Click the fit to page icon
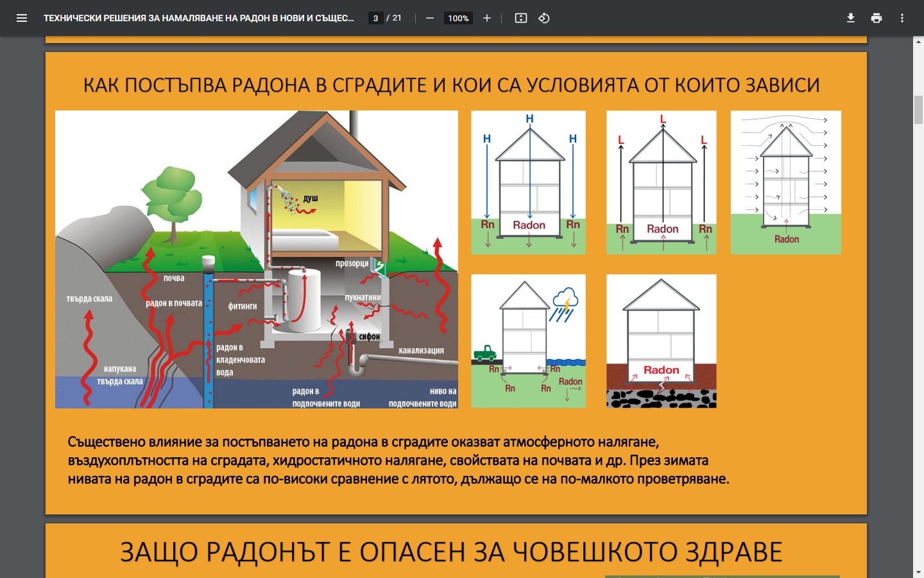 pos(521,18)
